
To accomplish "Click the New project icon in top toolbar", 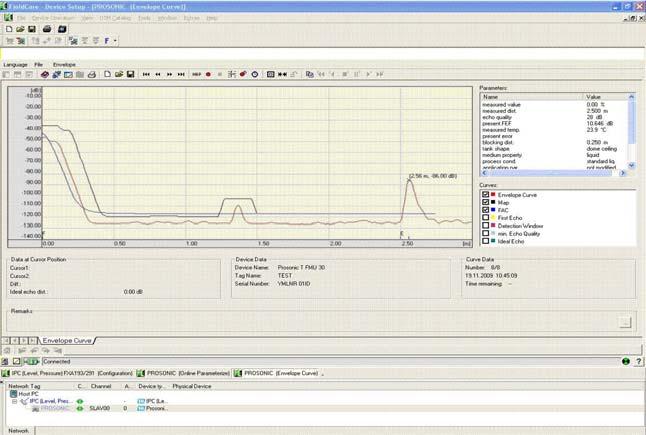I will (9, 29).
